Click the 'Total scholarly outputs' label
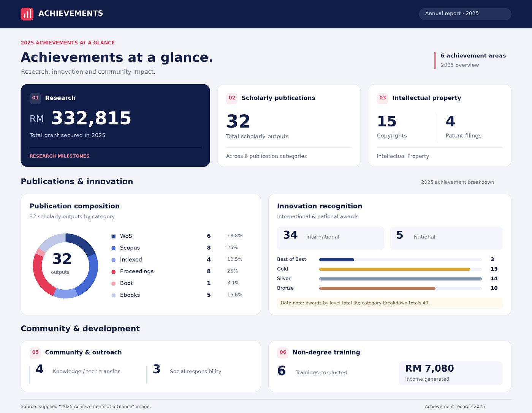 (x=257, y=136)
